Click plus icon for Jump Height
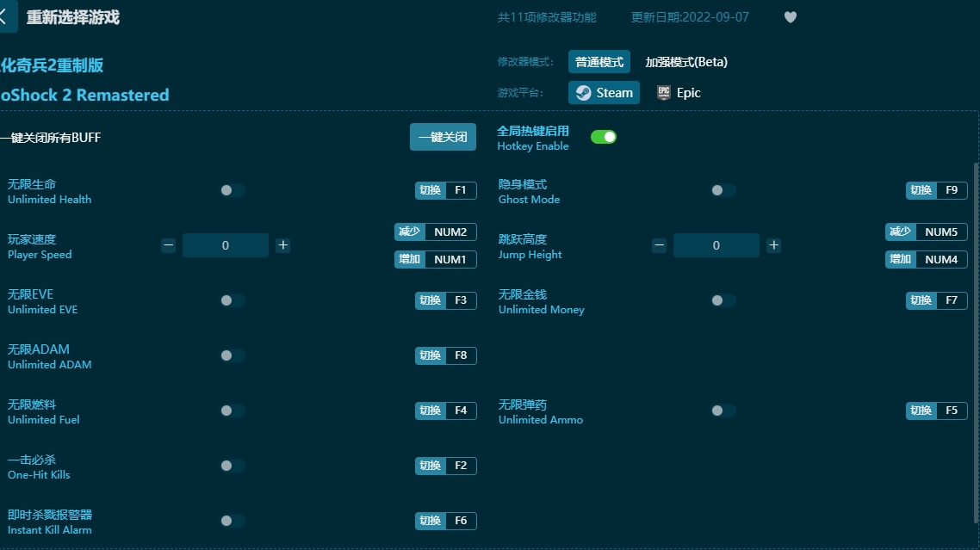Screen dimensions: 980x550 coord(773,245)
